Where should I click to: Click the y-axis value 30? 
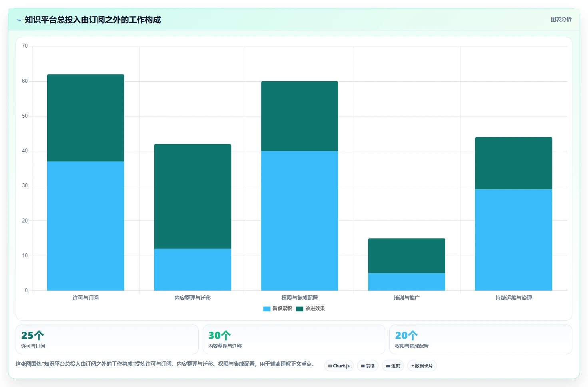tap(25, 186)
